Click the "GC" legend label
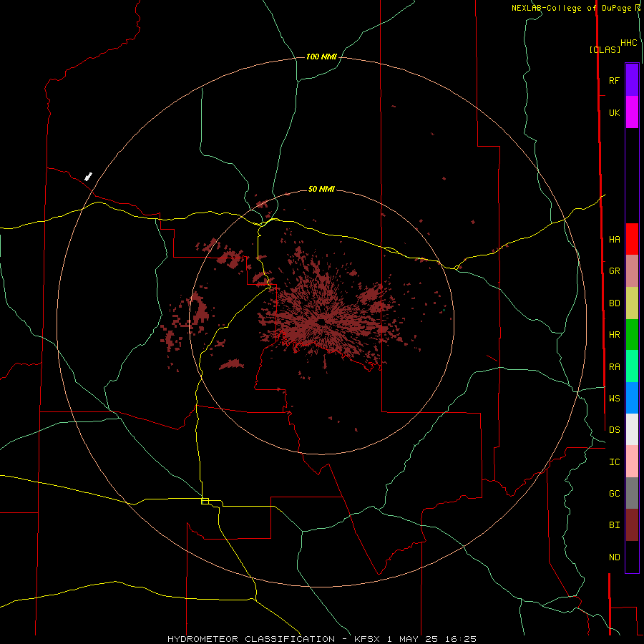Image resolution: width=644 pixels, height=644 pixels. (615, 494)
